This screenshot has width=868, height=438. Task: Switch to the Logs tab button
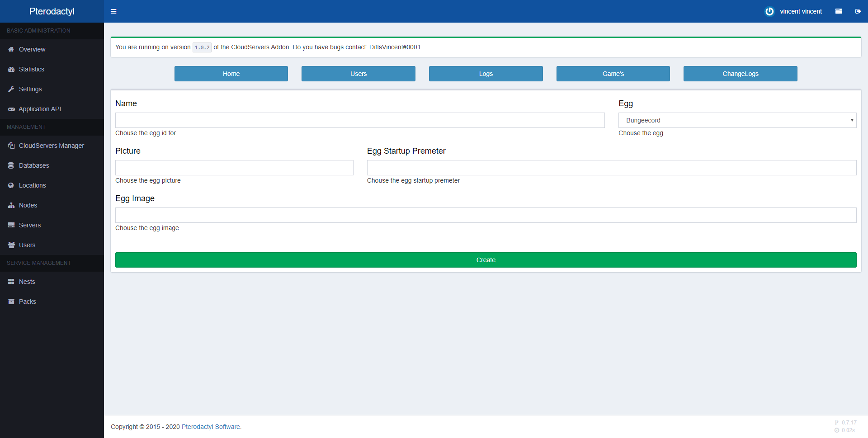(x=486, y=74)
